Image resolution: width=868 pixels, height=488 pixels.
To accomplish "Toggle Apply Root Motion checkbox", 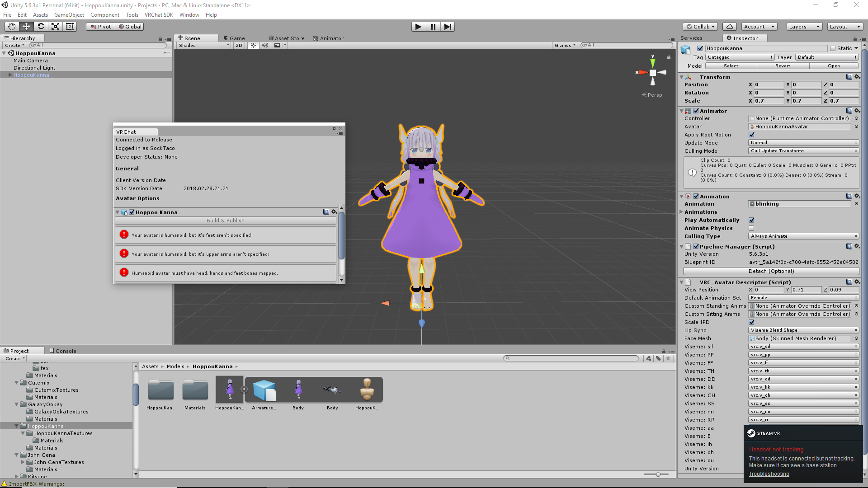I will 751,135.
